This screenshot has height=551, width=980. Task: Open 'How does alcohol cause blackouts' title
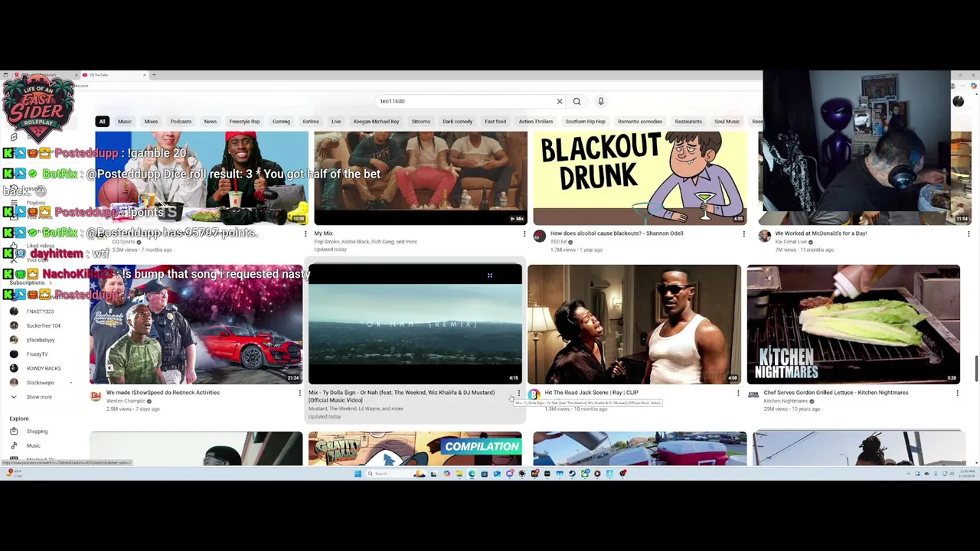616,233
